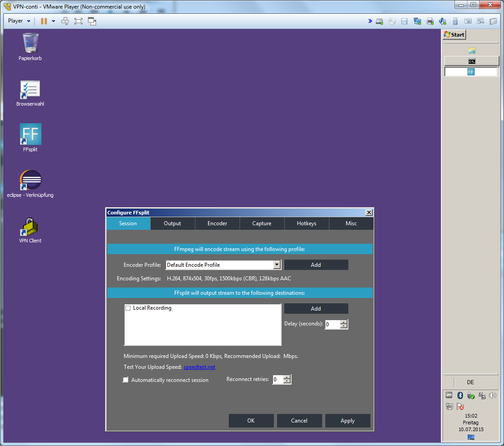The height and width of the screenshot is (446, 504).
Task: Click the grey panel icon ending VMware toolbar
Action: (493, 22)
